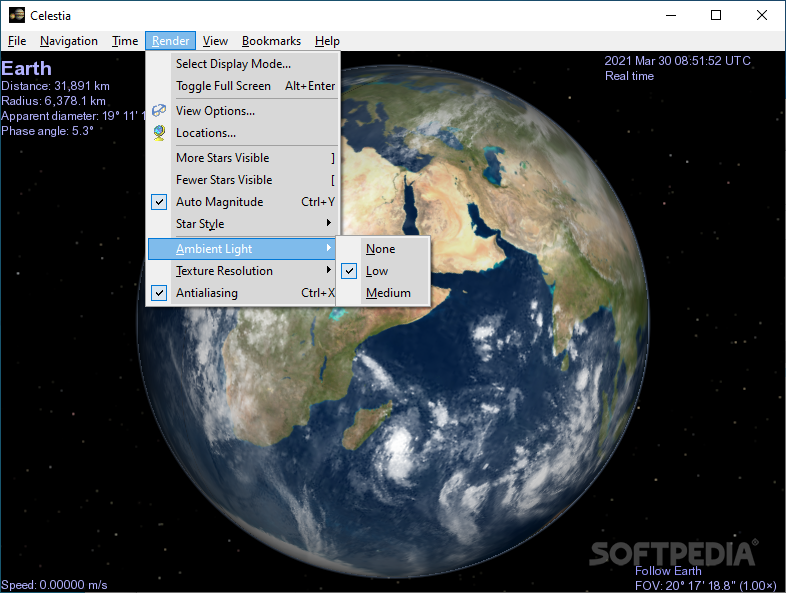Choose Toggle Full Screen menu entry
Screen dimensions: 786x593
243,86
